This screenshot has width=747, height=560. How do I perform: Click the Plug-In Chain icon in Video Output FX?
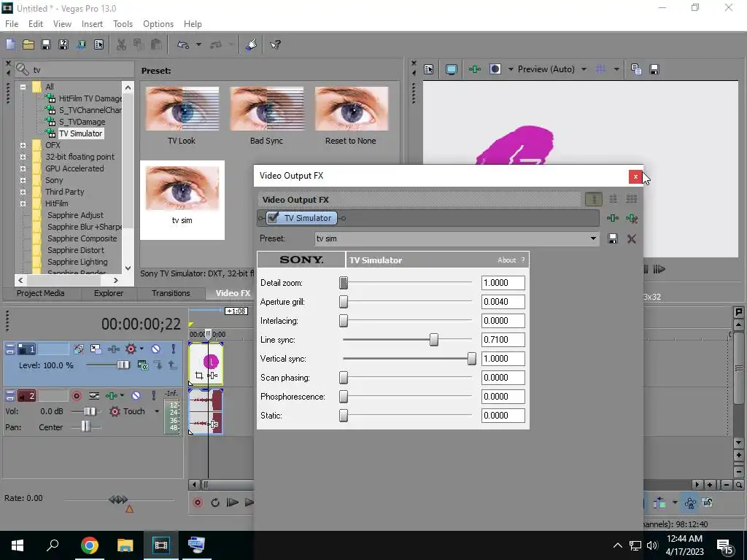[x=613, y=218]
